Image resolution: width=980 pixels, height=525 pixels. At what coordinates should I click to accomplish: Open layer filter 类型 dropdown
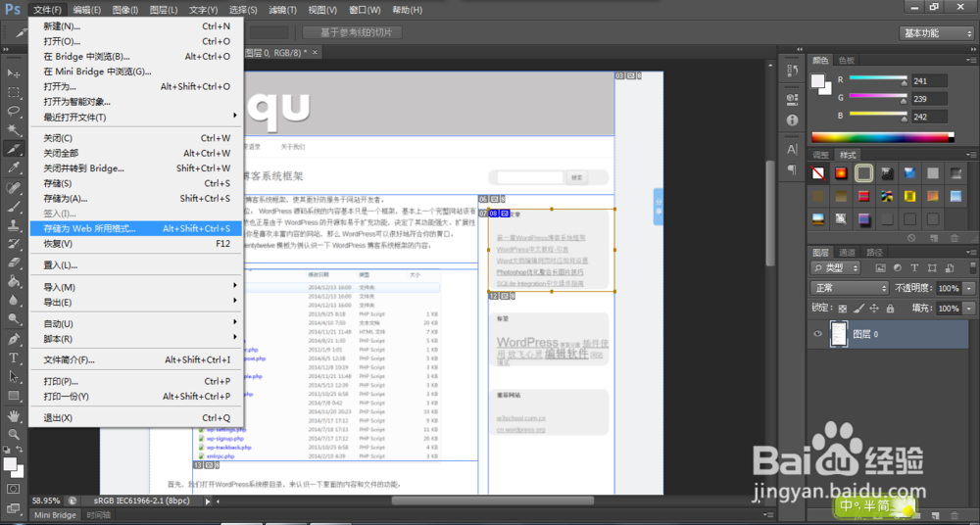point(835,268)
